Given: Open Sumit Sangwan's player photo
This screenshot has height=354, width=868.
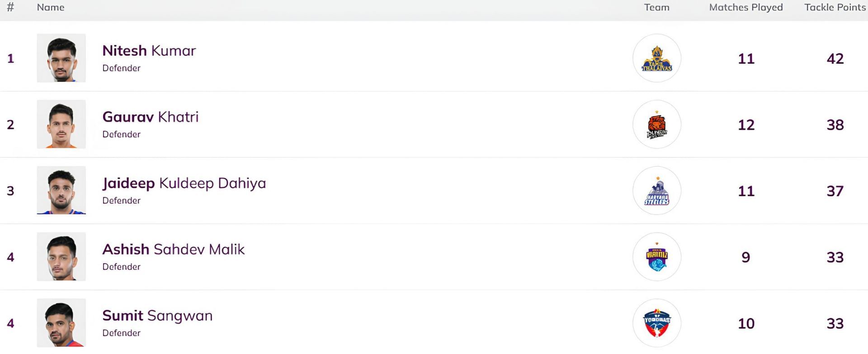Looking at the screenshot, I should click(61, 323).
